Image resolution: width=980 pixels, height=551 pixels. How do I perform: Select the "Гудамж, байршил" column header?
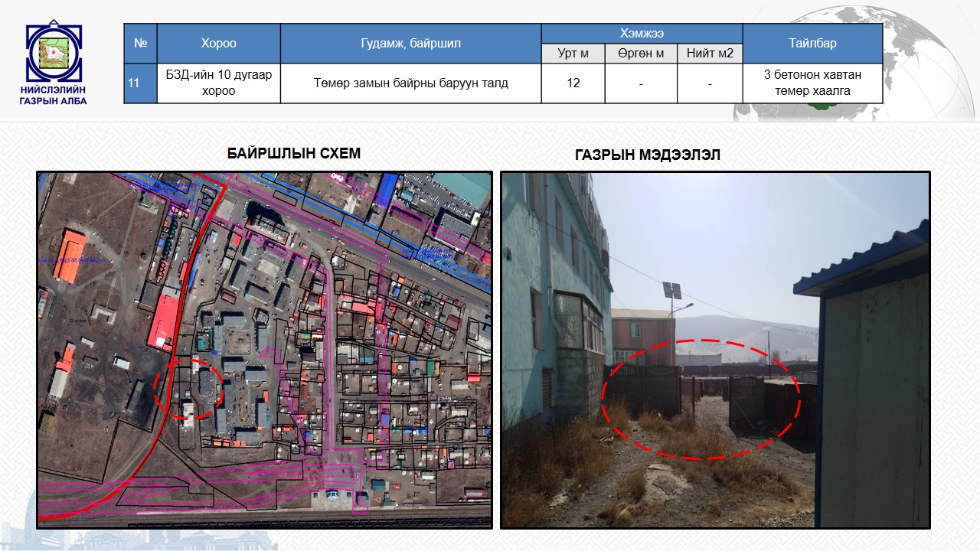tap(410, 44)
